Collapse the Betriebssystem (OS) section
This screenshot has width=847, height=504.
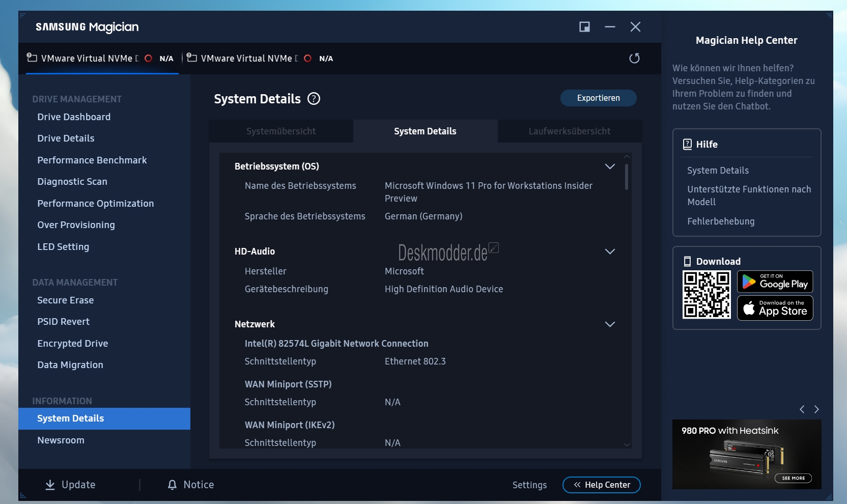click(x=610, y=166)
